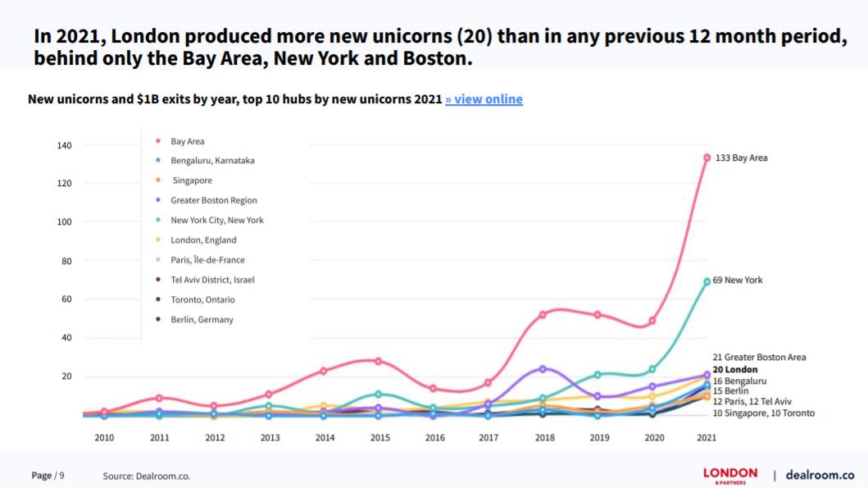Click the orange Singapore legend dot
The image size is (868, 488).
pos(157,180)
